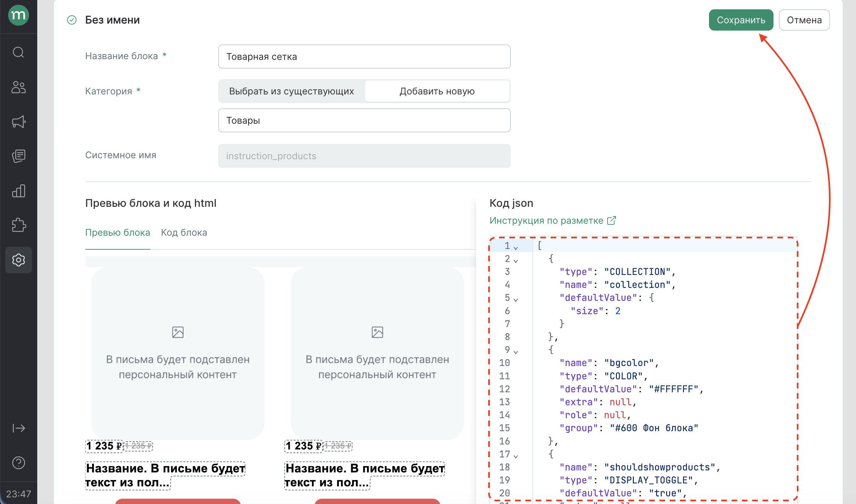Click the Товарная сетка name input field
The image size is (856, 504).
point(364,57)
